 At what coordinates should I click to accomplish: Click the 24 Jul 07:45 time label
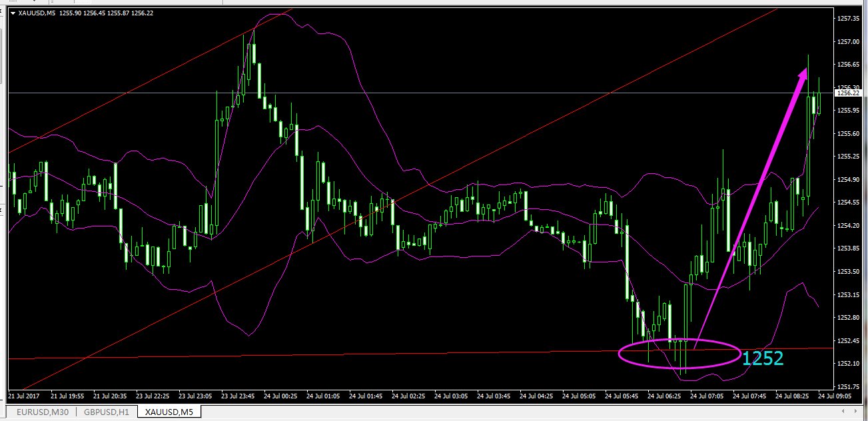pos(749,396)
